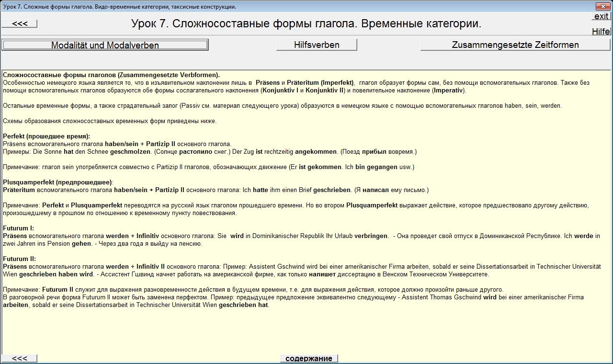613x364 pixels.
Task: Open the Zusammengesetzte Zeitformen section
Action: [515, 45]
